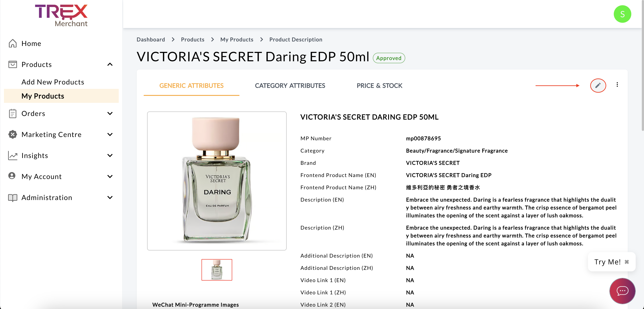Open the three-dot more options menu
644x309 pixels.
click(617, 85)
